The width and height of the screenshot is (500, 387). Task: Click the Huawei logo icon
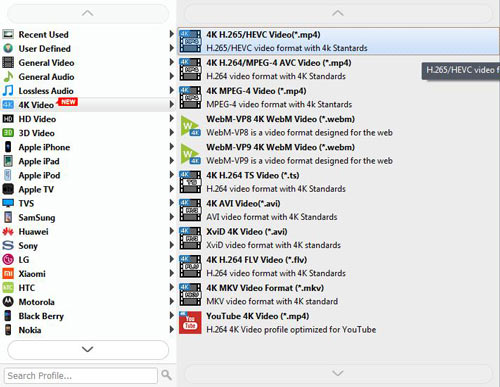(x=8, y=231)
